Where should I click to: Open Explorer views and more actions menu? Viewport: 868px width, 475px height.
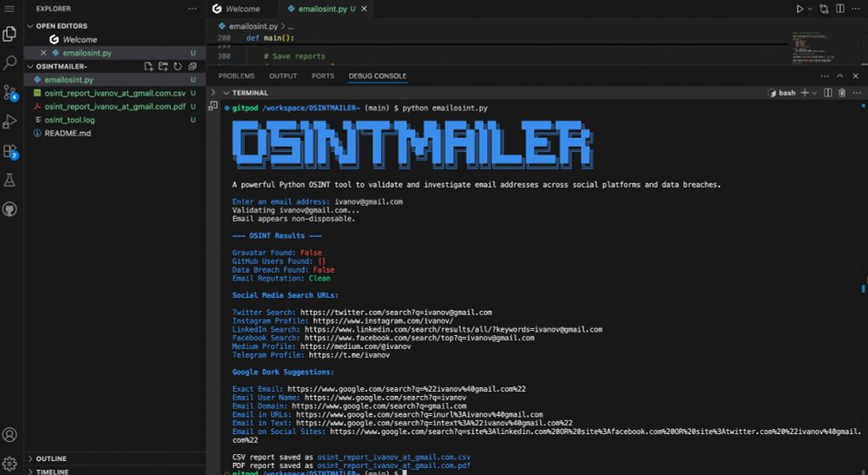[192, 9]
